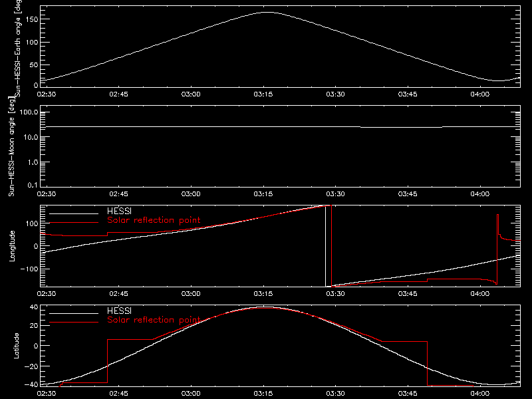532x399 pixels.
Task: Click the 03:00 label under Moon angle plot
Action: coord(191,194)
